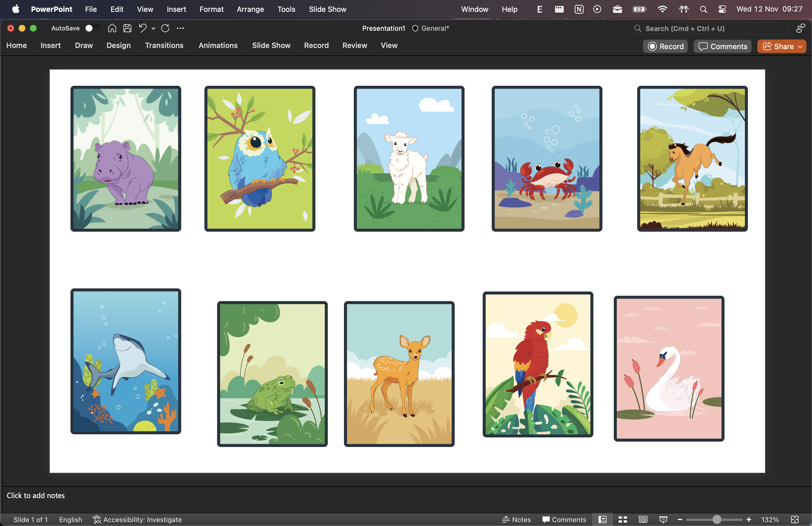
Task: Save the presentation with the floppy disk icon
Action: 127,28
